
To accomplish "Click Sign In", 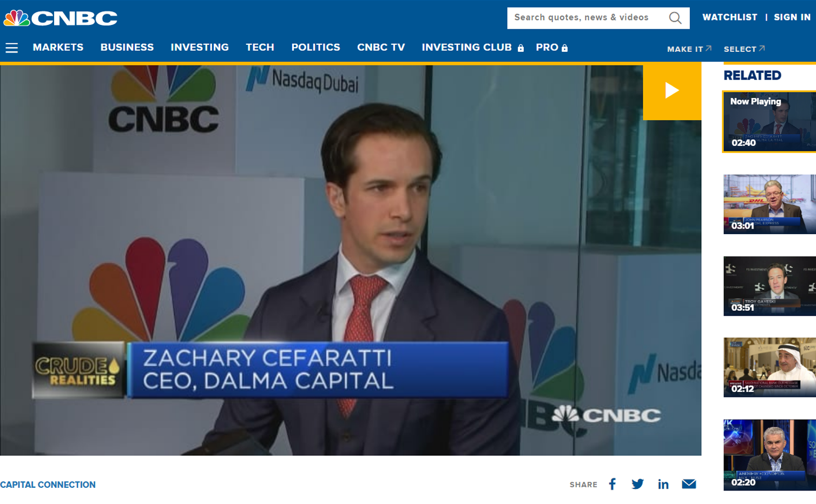I will coord(792,17).
